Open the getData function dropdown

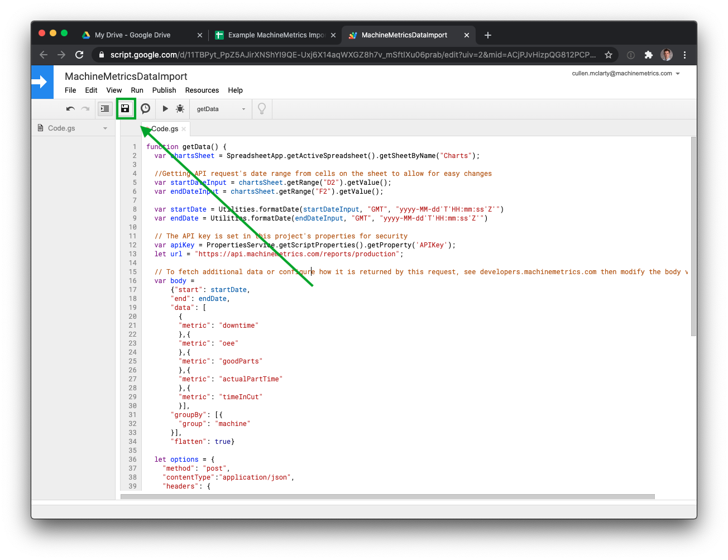tap(221, 109)
